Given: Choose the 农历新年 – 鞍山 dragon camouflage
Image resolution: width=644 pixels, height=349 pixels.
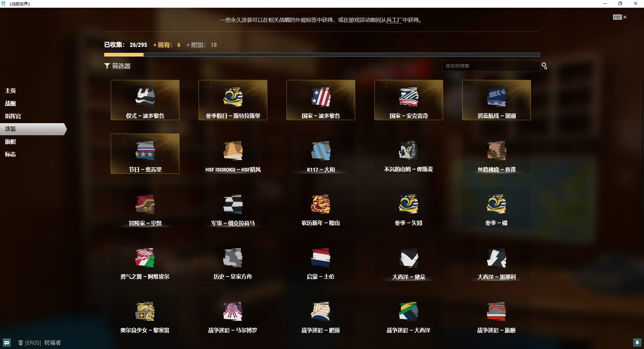Looking at the screenshot, I should (x=321, y=204).
